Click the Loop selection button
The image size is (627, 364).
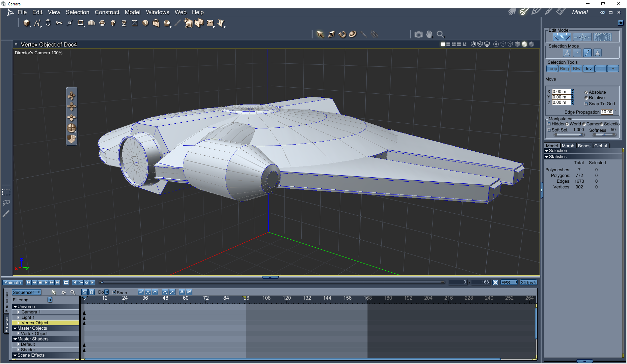(x=552, y=69)
